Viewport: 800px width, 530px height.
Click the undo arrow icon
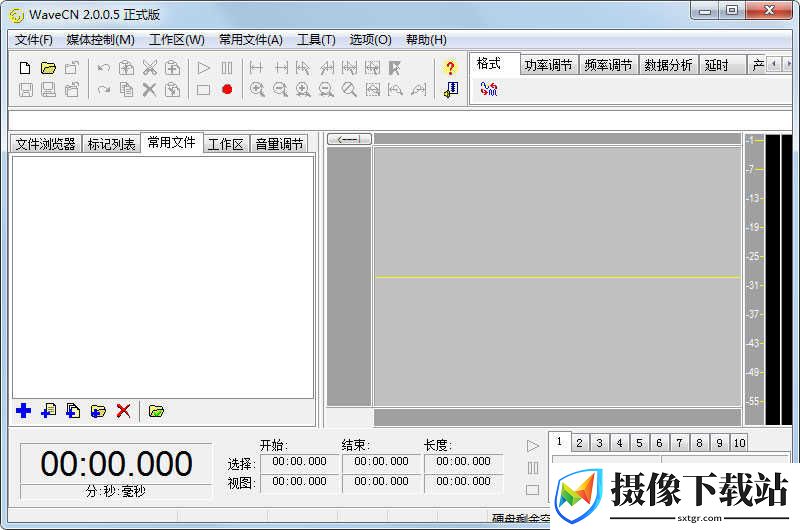[x=104, y=68]
